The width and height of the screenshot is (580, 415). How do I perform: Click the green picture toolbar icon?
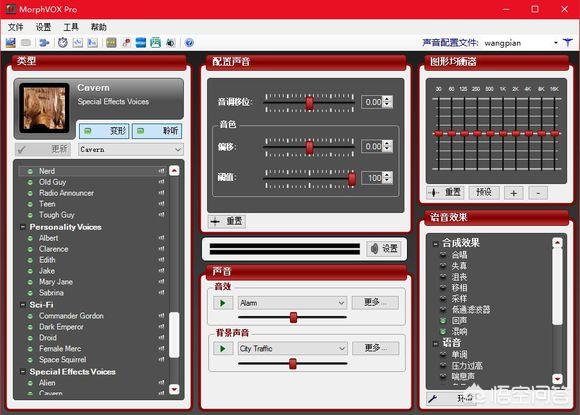point(155,43)
